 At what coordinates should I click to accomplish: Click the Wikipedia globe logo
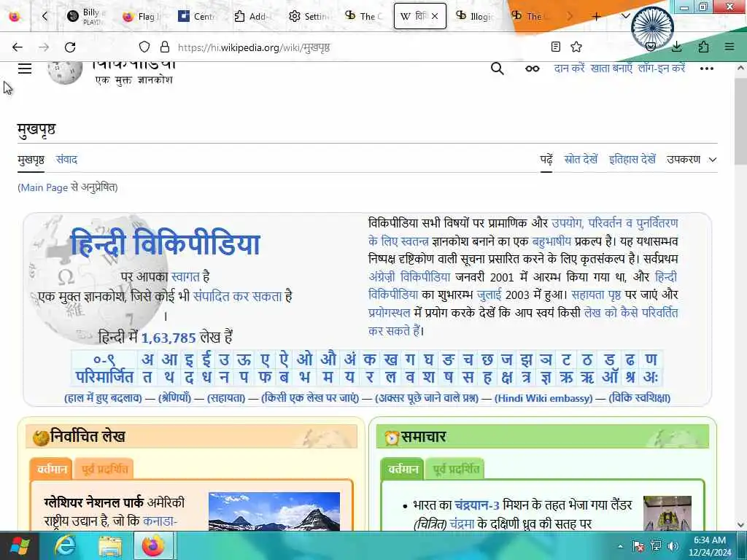(x=65, y=71)
